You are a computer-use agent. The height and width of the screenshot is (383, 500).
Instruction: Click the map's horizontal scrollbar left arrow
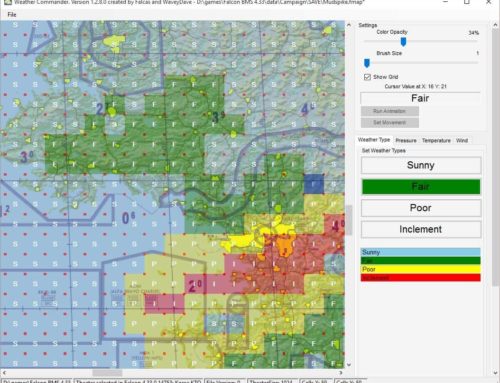pyautogui.click(x=4, y=373)
